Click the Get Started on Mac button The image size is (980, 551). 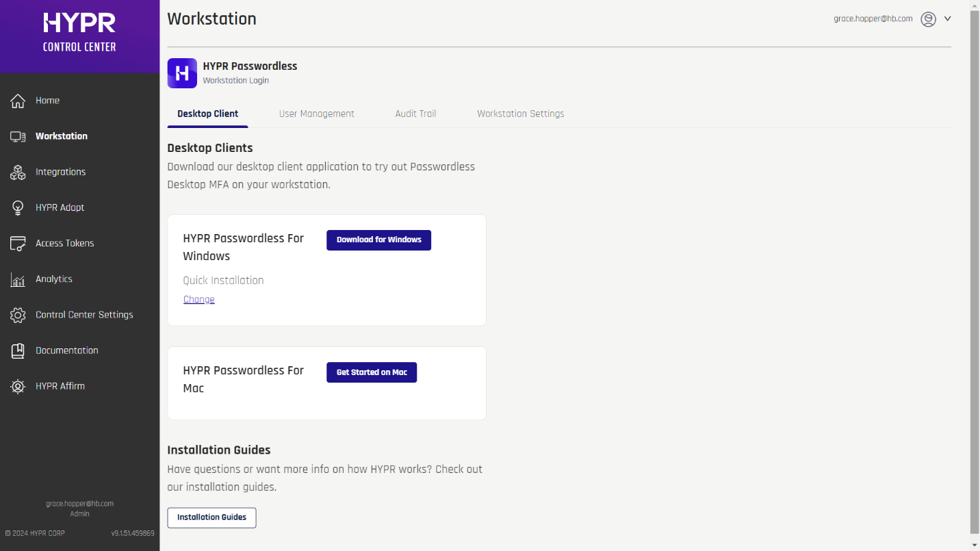[372, 372]
